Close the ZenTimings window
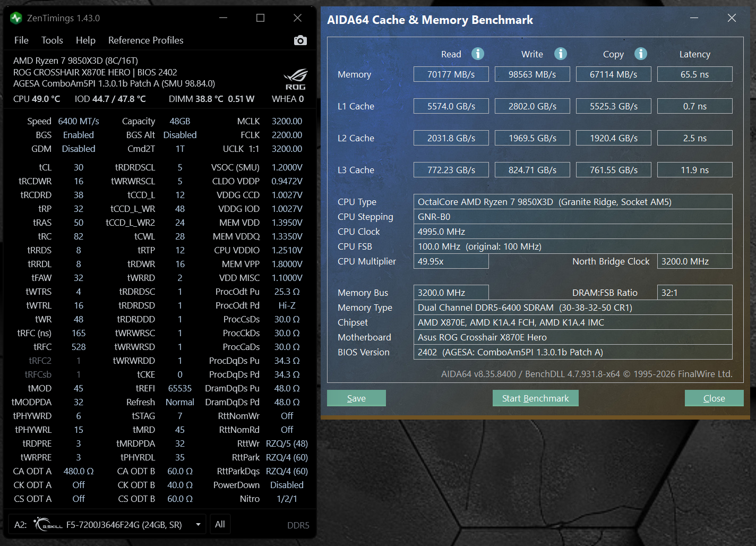 click(x=297, y=18)
